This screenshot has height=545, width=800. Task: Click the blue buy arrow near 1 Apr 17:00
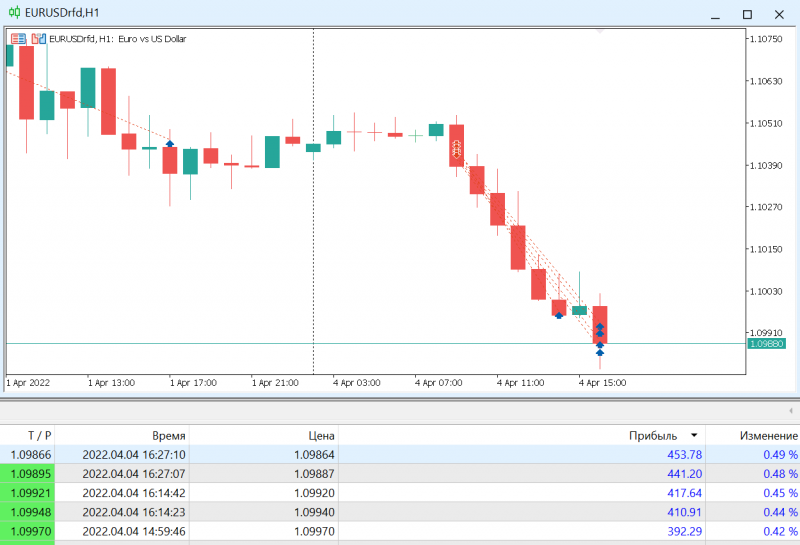tap(170, 144)
